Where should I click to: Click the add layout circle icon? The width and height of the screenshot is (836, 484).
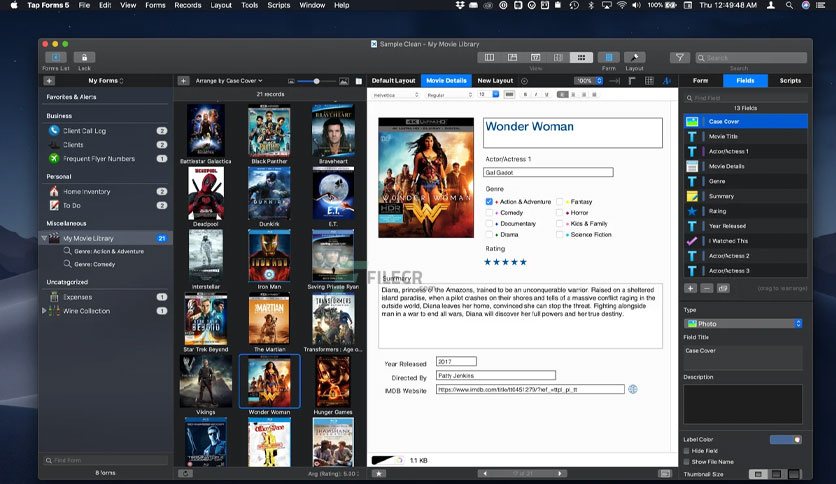(x=524, y=81)
